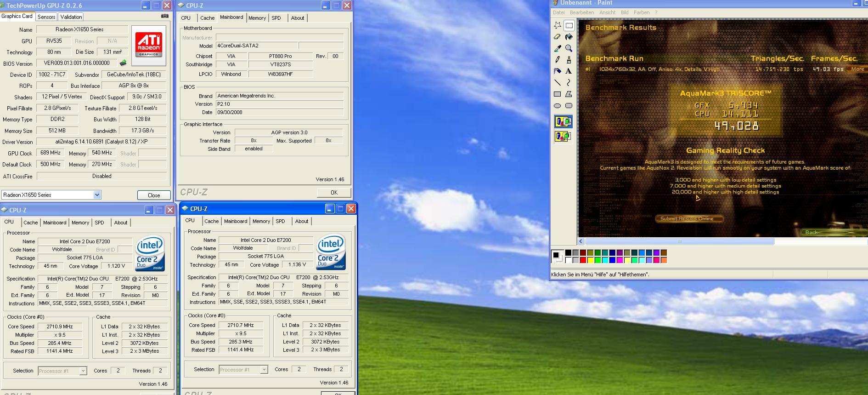Choose the Ellipse shape tool
Screen dimensions: 868x395
pos(558,106)
